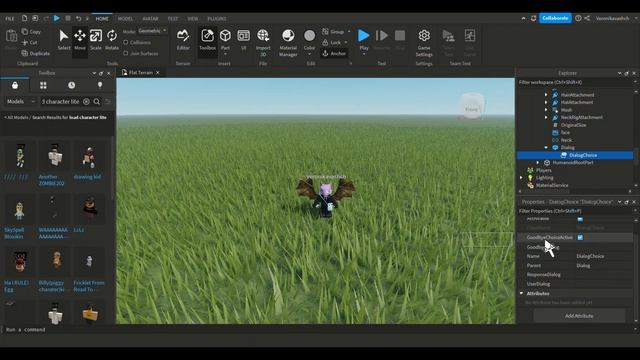
Task: Clear the Toolbox search field
Action: tap(86, 102)
